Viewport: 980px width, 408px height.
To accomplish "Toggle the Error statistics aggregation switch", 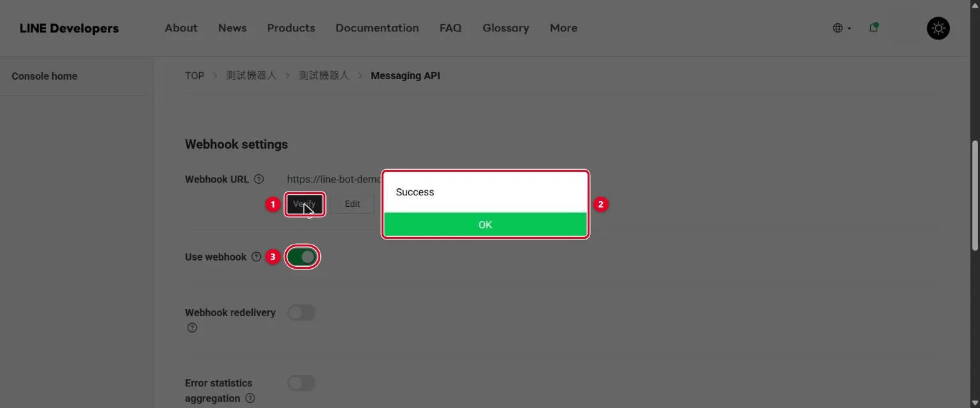I will (301, 383).
